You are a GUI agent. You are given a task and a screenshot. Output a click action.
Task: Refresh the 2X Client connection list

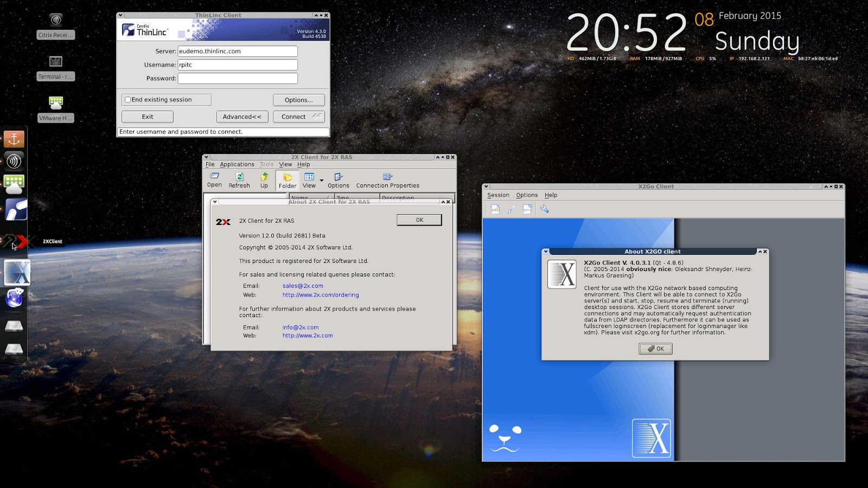tap(239, 181)
